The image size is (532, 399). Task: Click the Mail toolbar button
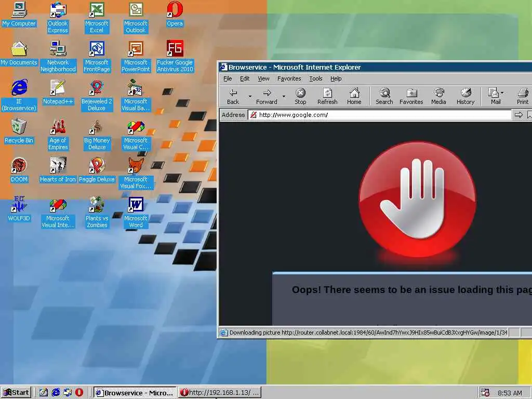[494, 96]
